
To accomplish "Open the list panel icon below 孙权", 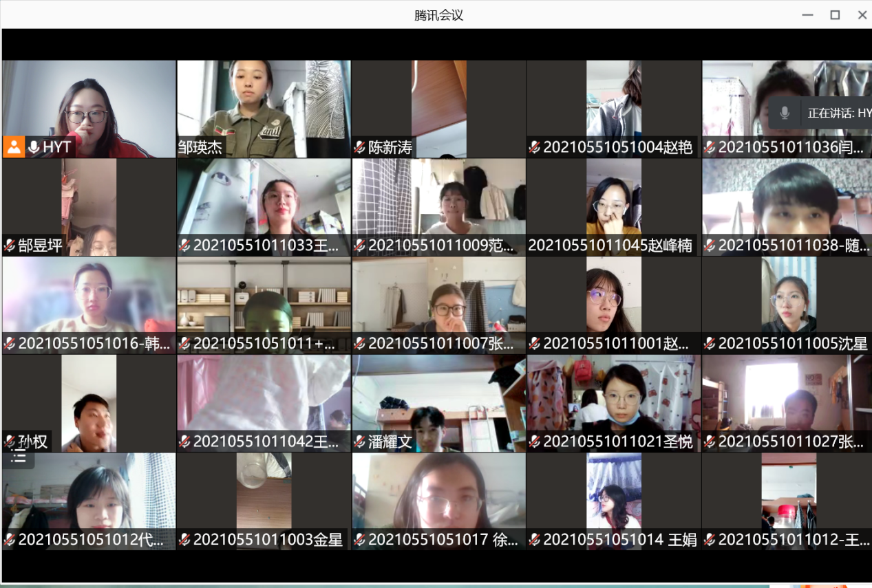I will point(19,457).
